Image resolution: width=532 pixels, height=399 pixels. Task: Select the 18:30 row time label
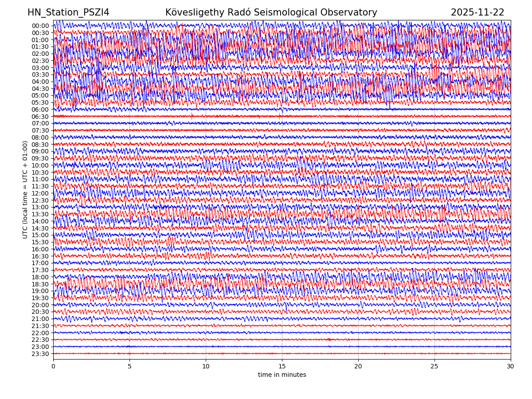pyautogui.click(x=40, y=284)
